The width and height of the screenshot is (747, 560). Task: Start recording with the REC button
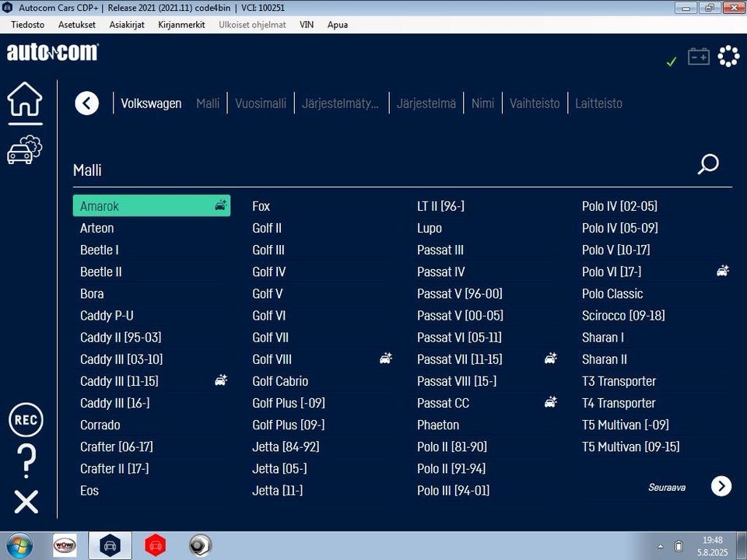pos(26,419)
